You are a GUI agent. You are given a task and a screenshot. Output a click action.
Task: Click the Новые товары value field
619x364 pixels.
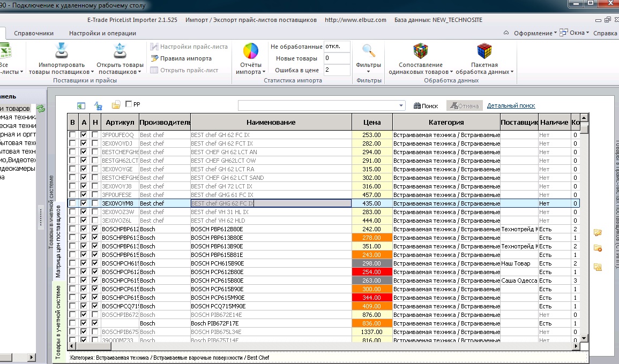click(337, 58)
